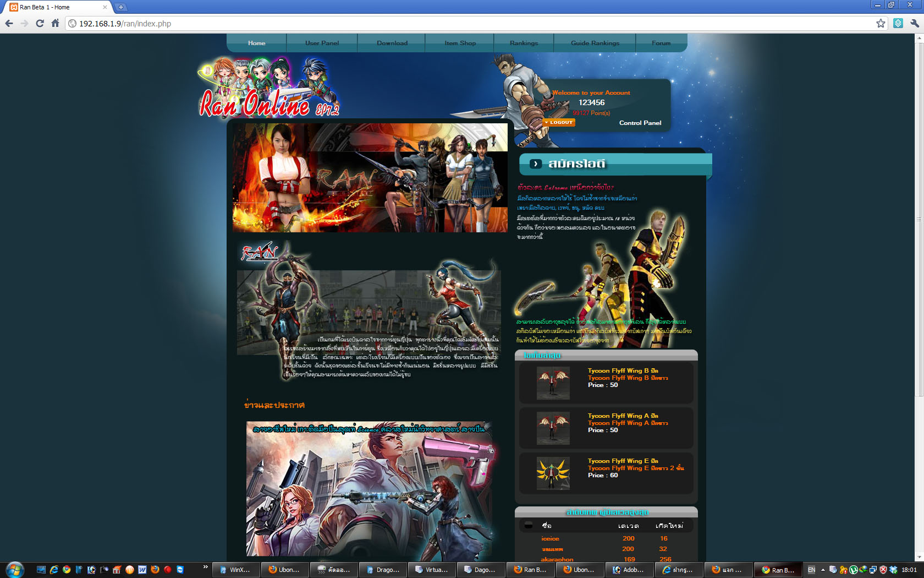Reload the page with the refresh icon
This screenshot has height=578, width=924.
coord(40,23)
